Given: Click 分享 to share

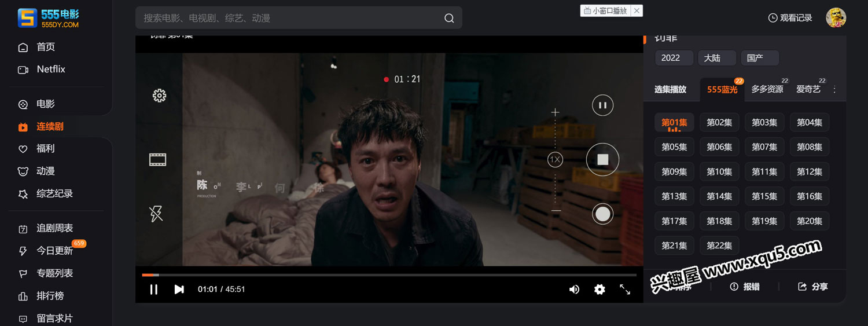Looking at the screenshot, I should (813, 287).
